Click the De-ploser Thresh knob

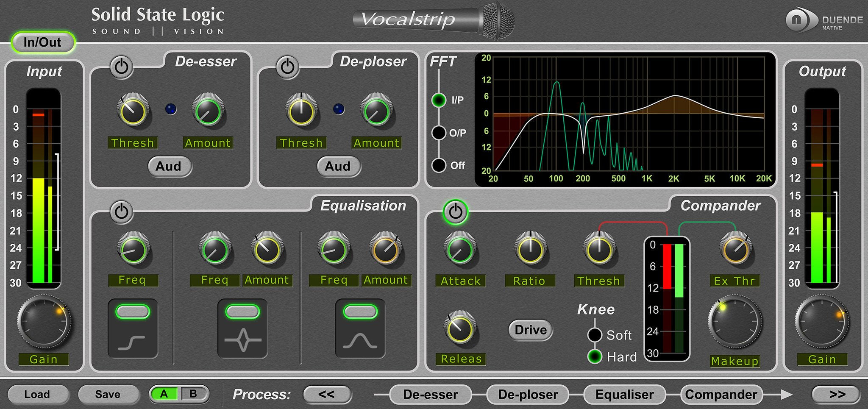click(301, 111)
